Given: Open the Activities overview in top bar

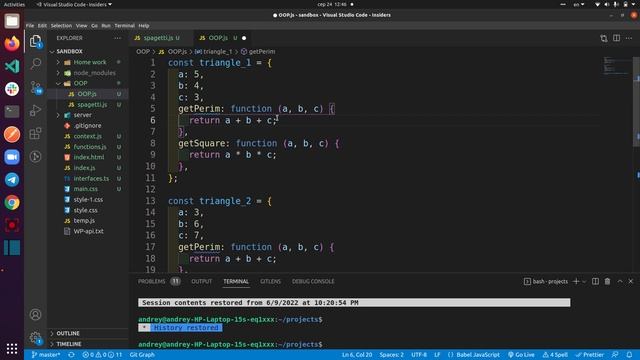Looking at the screenshot, I should click(x=14, y=4).
